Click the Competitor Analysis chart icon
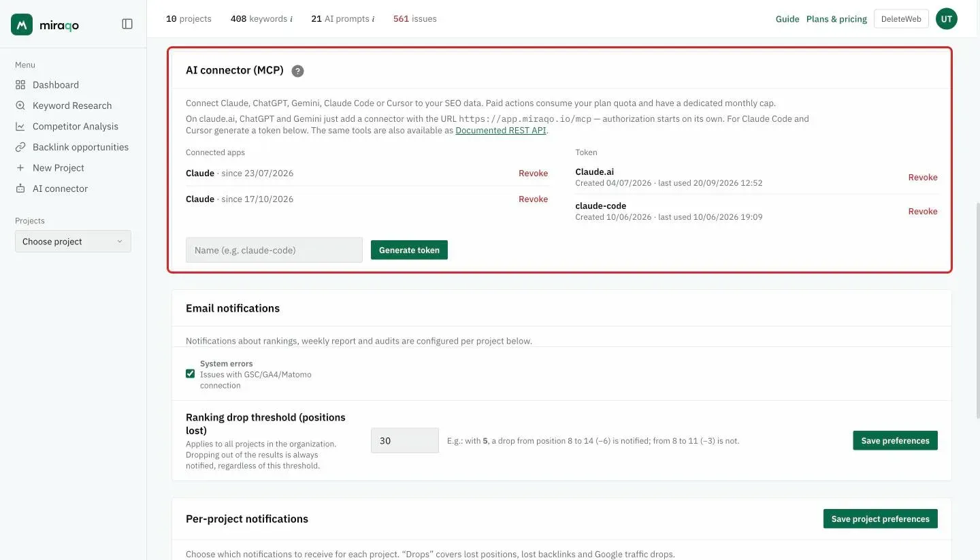980x560 pixels. (x=20, y=127)
